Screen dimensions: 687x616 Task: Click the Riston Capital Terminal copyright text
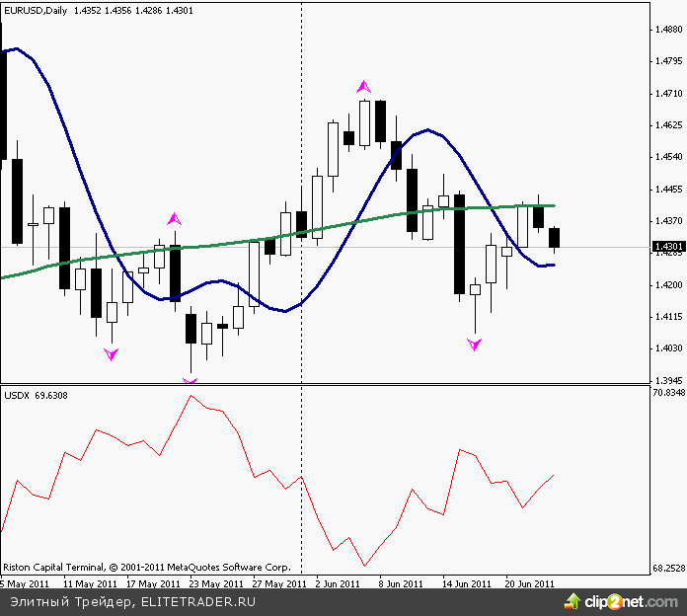[x=146, y=568]
